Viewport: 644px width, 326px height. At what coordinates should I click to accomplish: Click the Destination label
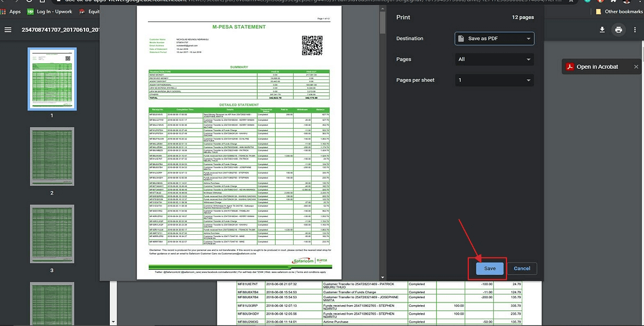409,38
